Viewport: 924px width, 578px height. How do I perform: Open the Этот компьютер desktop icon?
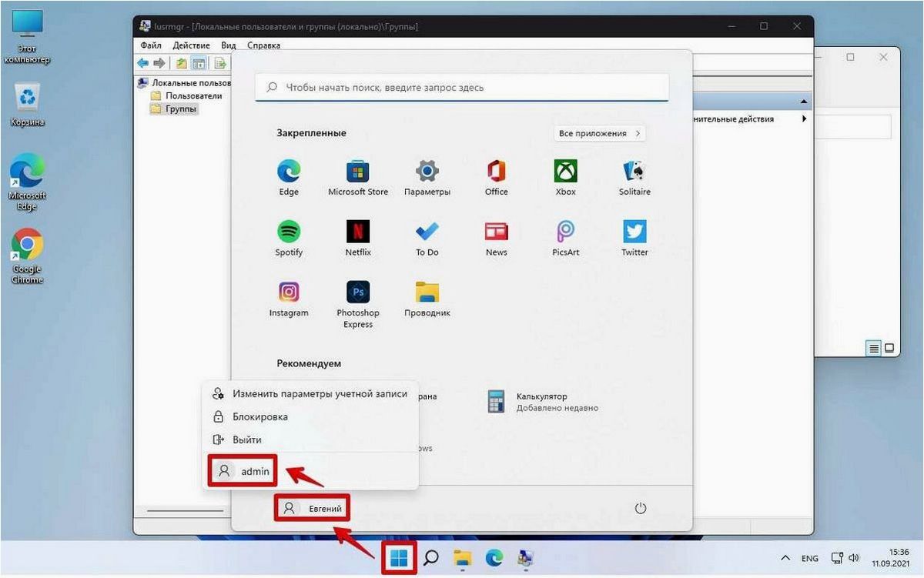(28, 37)
